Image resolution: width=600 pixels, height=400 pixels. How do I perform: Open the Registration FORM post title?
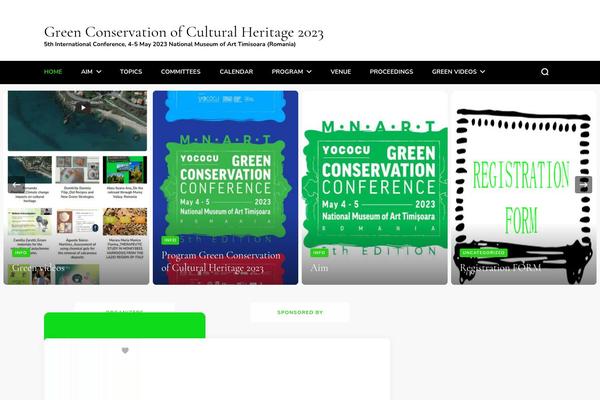tap(500, 268)
